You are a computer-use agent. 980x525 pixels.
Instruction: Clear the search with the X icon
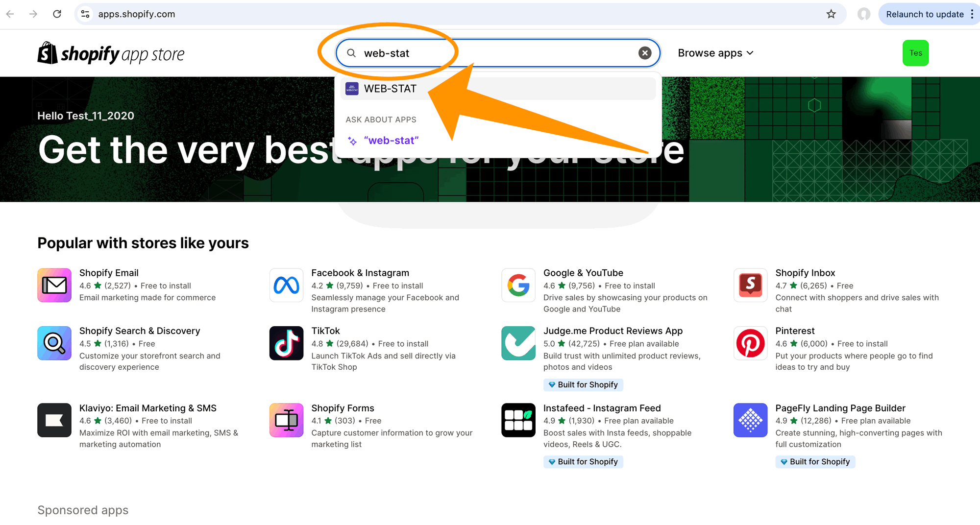[645, 53]
